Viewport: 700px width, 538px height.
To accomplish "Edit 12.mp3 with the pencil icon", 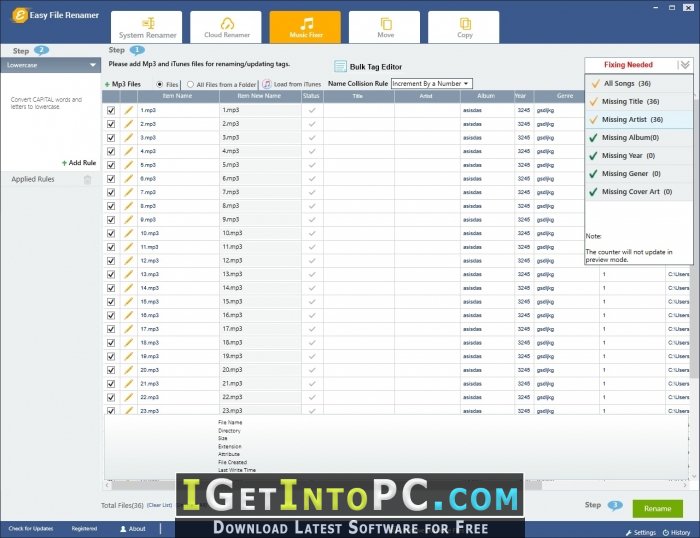I will tap(129, 260).
